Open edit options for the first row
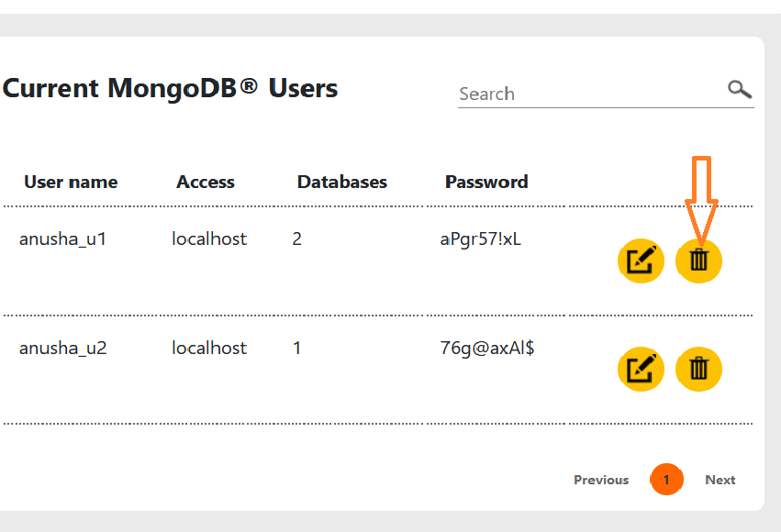This screenshot has height=532, width=781. point(640,260)
